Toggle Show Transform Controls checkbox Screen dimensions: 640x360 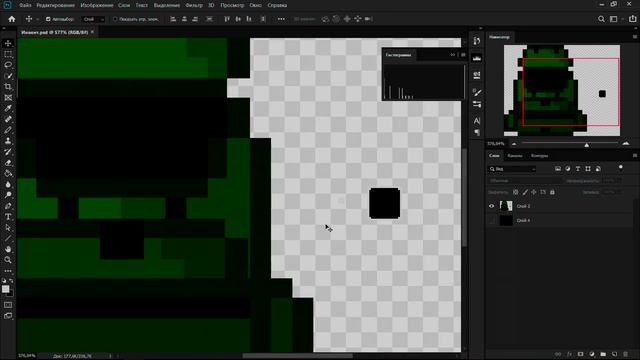(x=115, y=19)
